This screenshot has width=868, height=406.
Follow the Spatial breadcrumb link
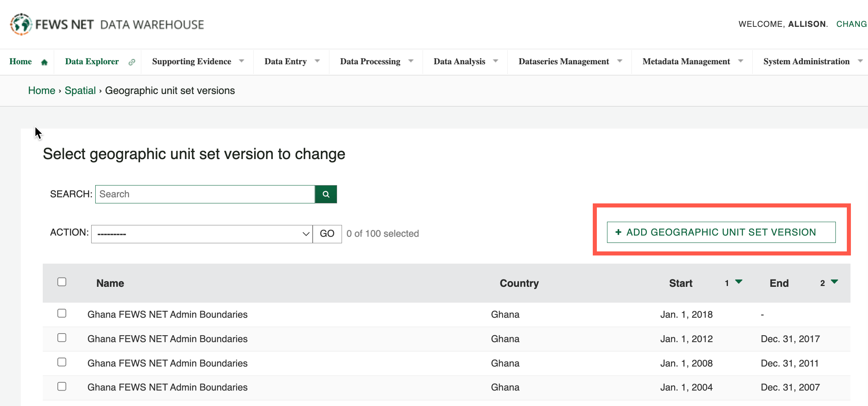[80, 90]
